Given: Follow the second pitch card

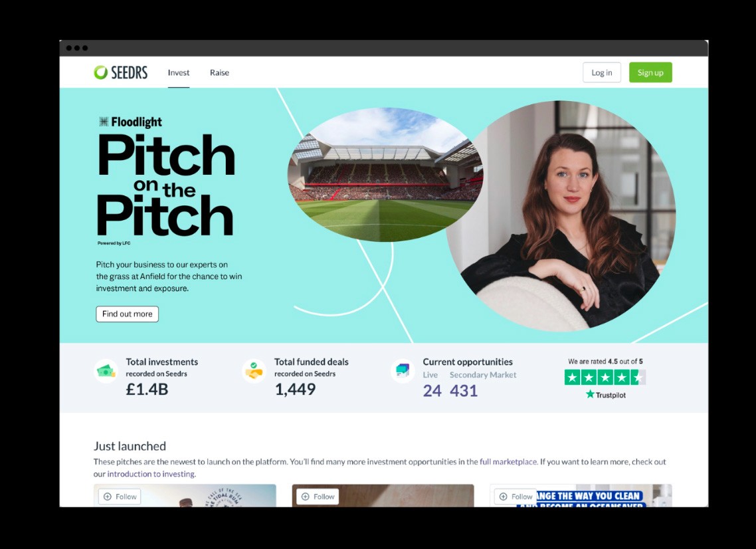Looking at the screenshot, I should point(318,496).
